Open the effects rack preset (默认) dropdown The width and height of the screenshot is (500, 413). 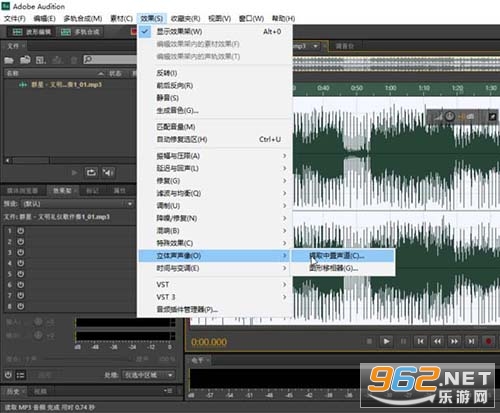point(77,204)
